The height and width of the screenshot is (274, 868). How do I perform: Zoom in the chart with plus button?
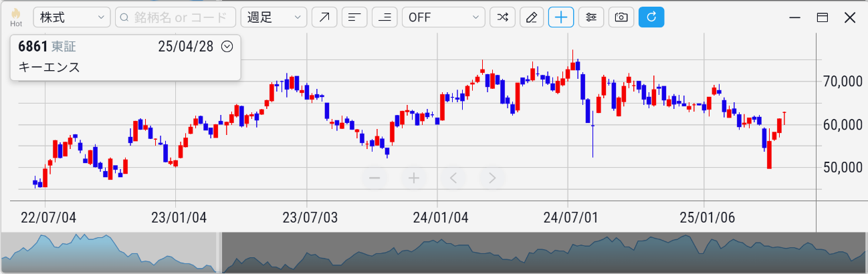coord(414,178)
